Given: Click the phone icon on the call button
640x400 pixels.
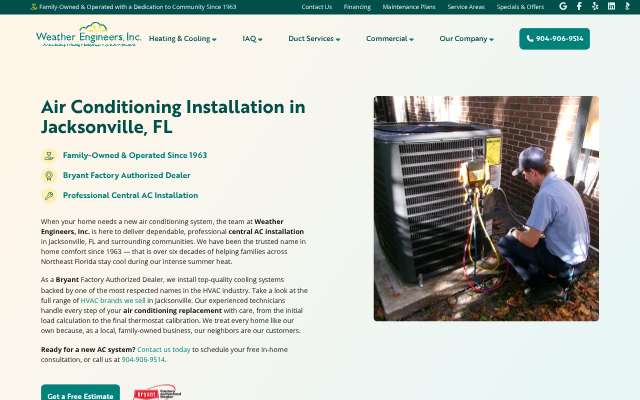Looking at the screenshot, I should pyautogui.click(x=530, y=38).
